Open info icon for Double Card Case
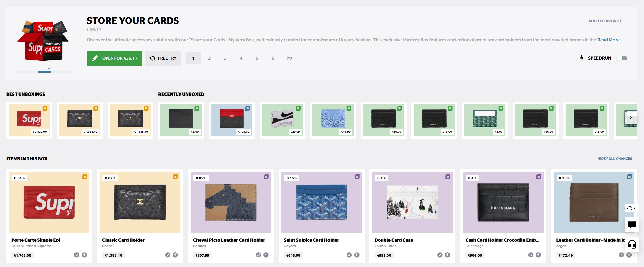 click(x=447, y=255)
